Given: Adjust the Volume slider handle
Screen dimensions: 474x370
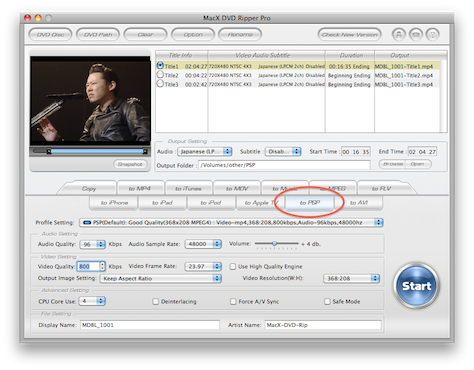Looking at the screenshot, I should point(274,244).
